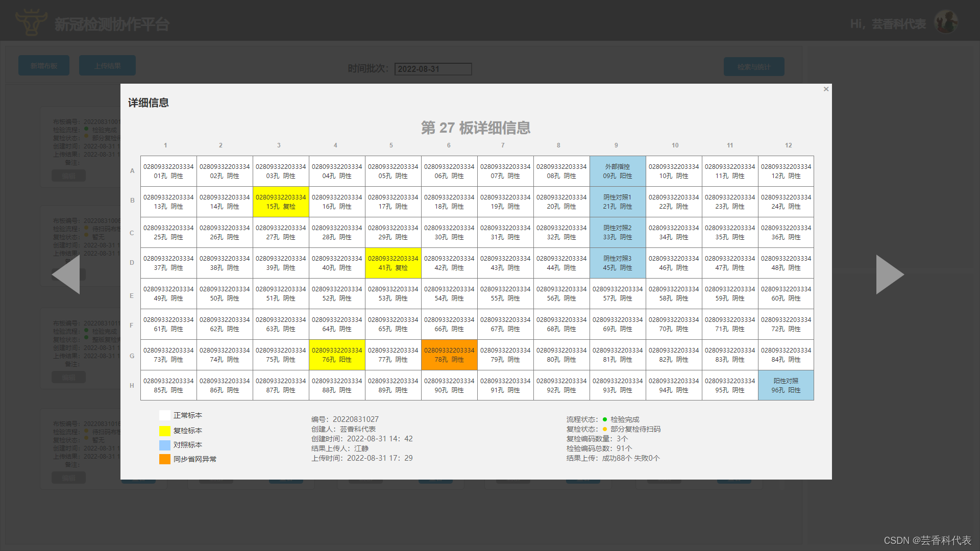Click row label A
980x551 pixels.
click(132, 171)
